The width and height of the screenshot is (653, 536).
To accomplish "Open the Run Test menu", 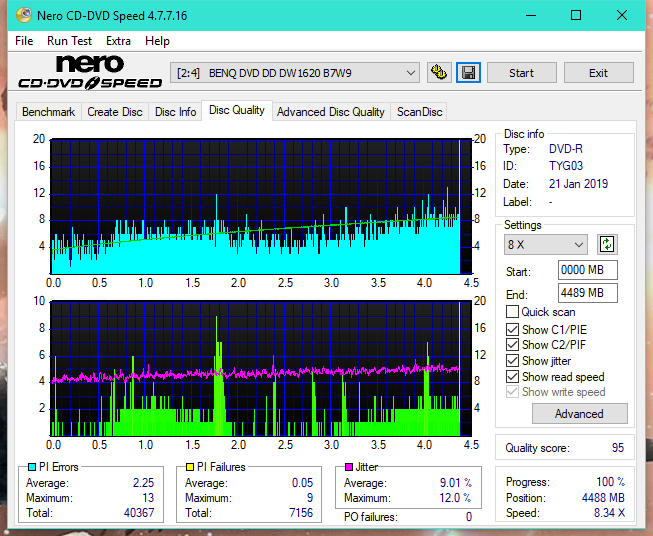I will (x=69, y=41).
